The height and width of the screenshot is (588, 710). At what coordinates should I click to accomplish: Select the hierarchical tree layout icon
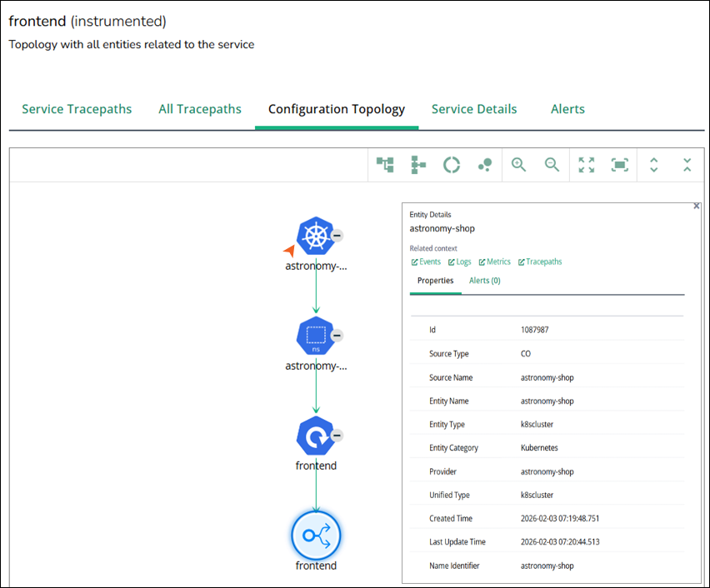click(385, 165)
